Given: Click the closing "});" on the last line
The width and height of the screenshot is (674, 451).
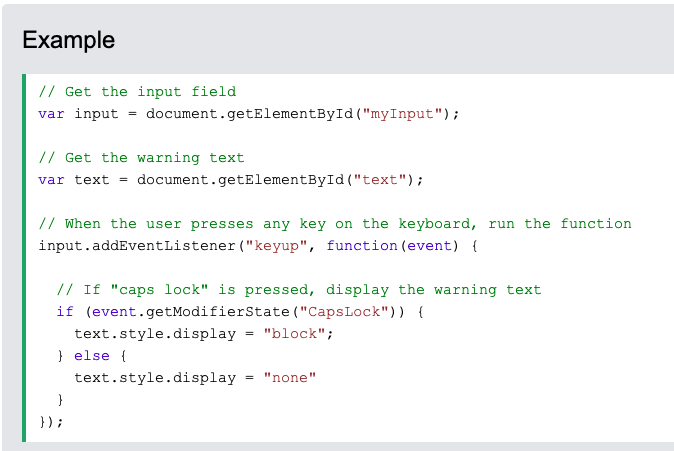Looking at the screenshot, I should coord(51,422).
